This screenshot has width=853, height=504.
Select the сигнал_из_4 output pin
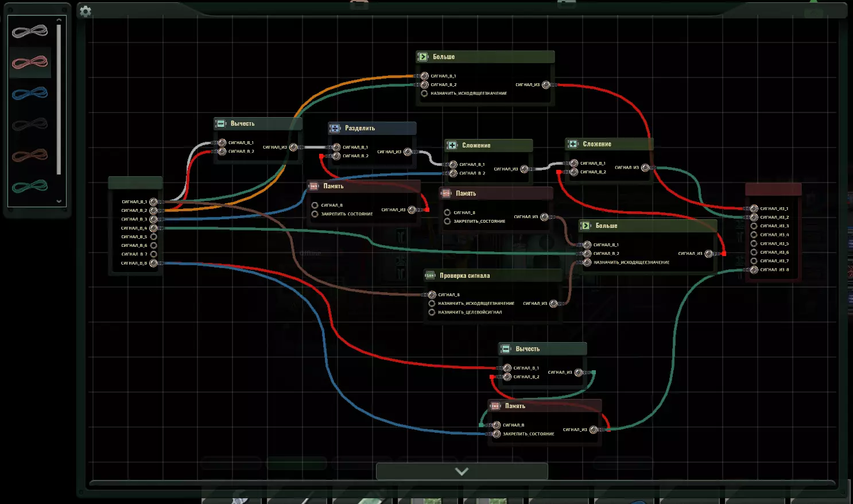[754, 234]
